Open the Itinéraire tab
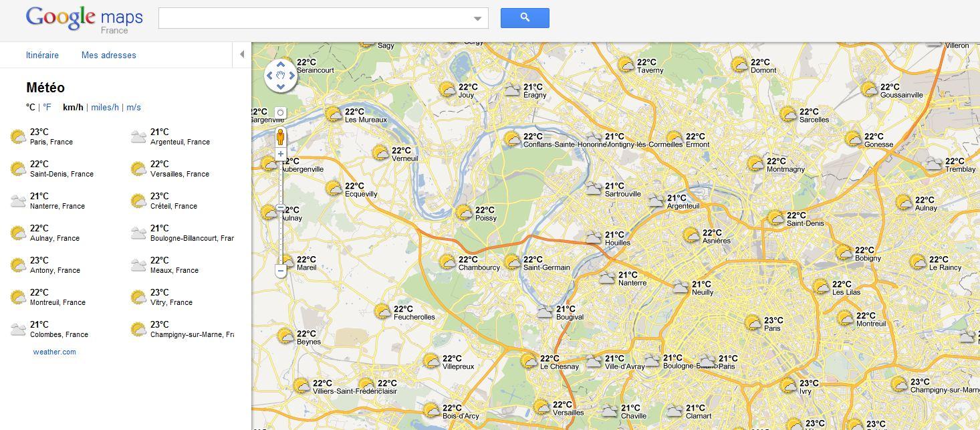 click(x=42, y=55)
